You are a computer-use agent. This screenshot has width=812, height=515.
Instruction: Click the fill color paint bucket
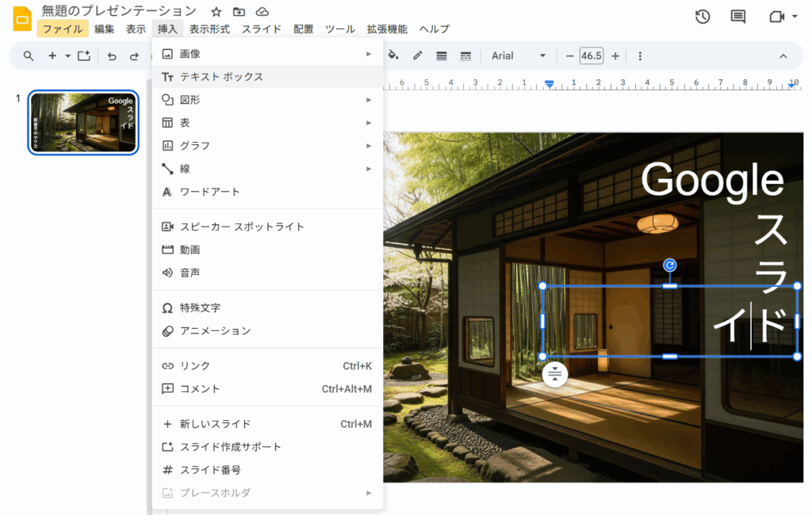tap(393, 55)
